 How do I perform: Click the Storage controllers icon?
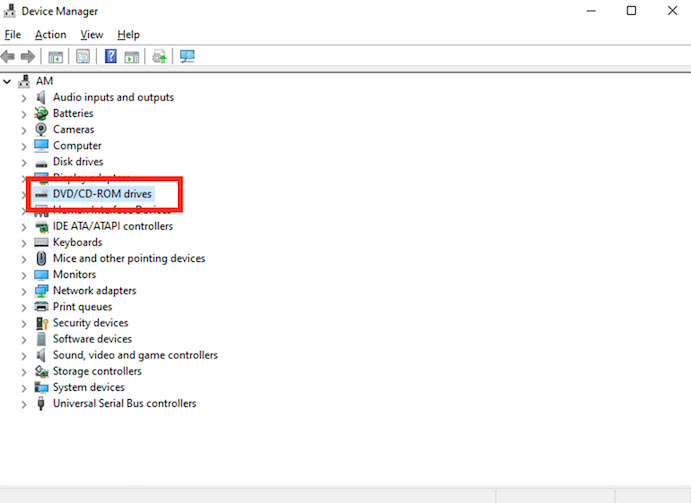41,372
